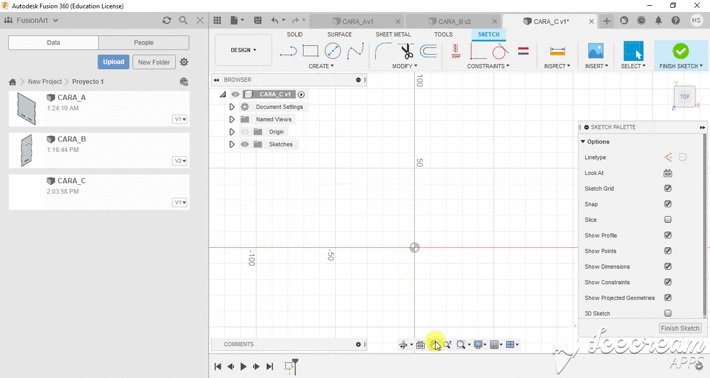
Task: Play the timeline
Action: tap(243, 367)
